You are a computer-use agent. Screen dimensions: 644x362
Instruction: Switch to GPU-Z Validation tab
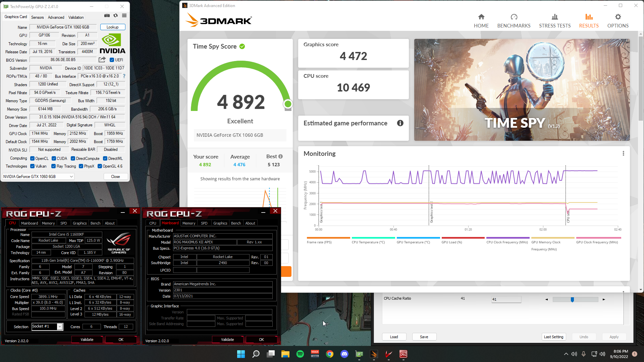tap(76, 17)
